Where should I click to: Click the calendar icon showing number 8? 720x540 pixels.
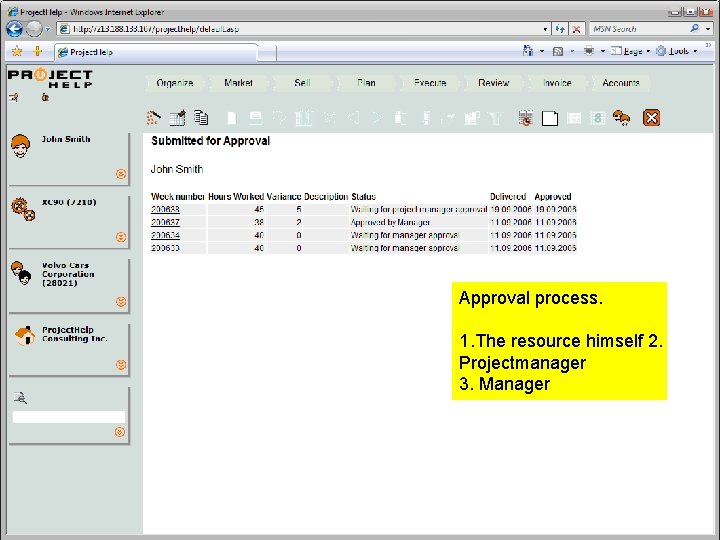pyautogui.click(x=597, y=118)
